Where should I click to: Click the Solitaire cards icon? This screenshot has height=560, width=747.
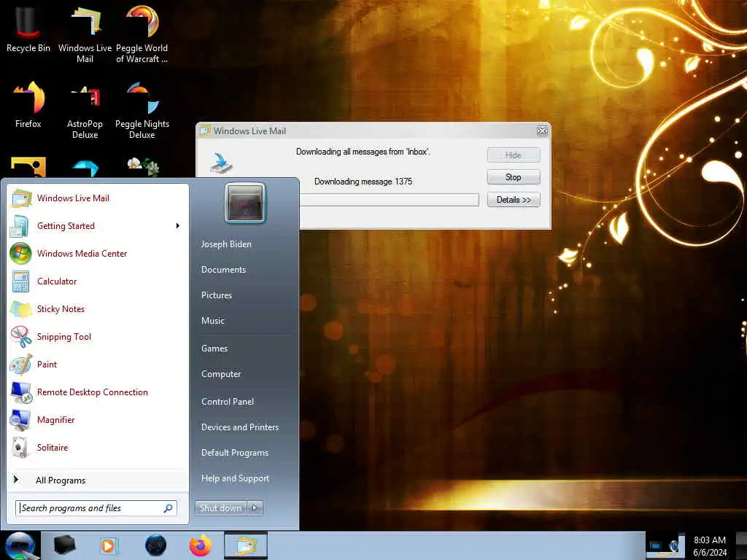20,448
